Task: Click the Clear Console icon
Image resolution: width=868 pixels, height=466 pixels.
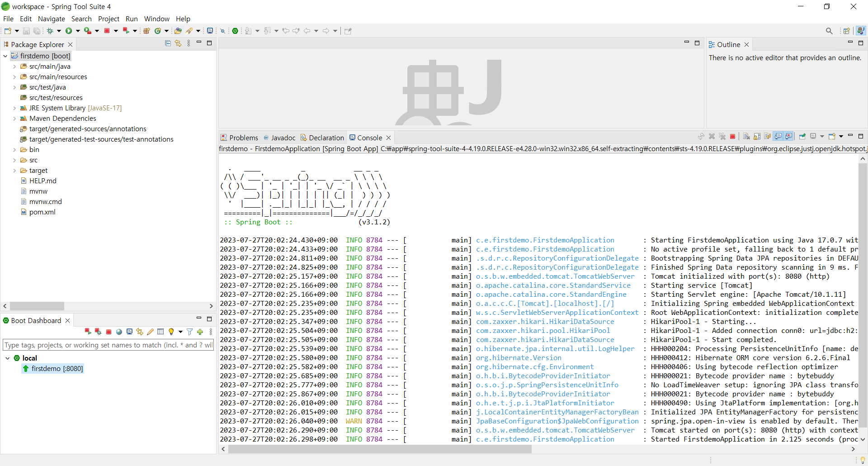Action: coord(746,136)
